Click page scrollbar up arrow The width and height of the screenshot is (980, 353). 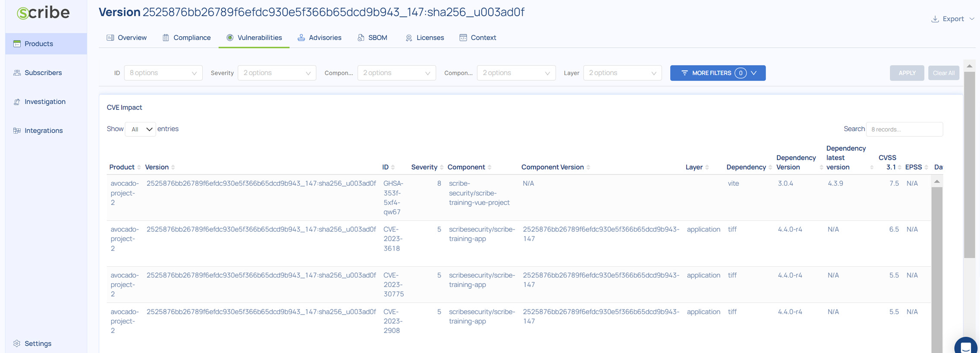tap(969, 66)
